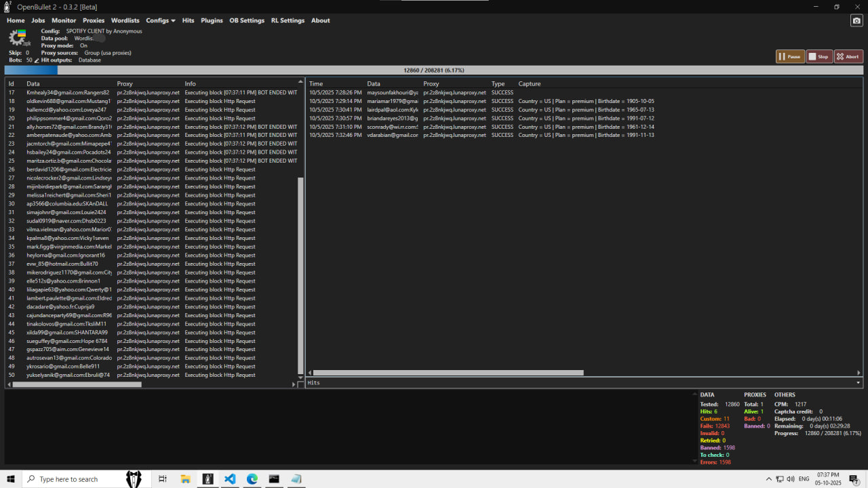Open File Explorer from the taskbar
The height and width of the screenshot is (488, 868).
185,479
